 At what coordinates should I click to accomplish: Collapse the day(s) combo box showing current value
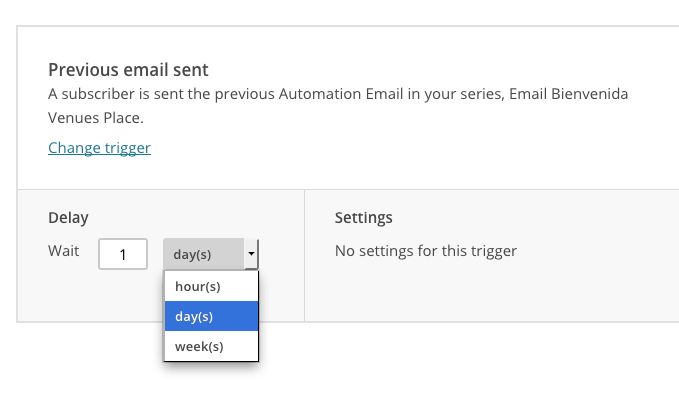[x=210, y=254]
